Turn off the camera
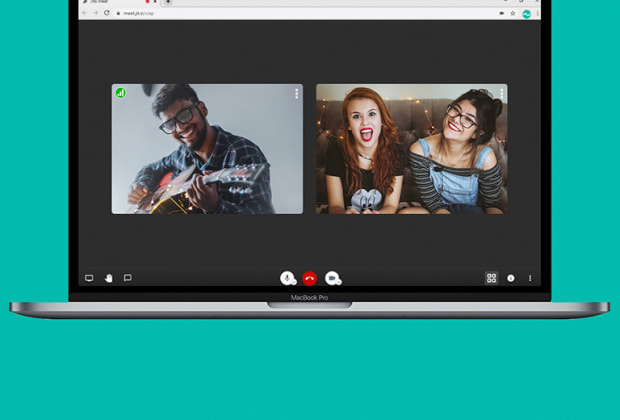This screenshot has width=620, height=420. click(332, 278)
